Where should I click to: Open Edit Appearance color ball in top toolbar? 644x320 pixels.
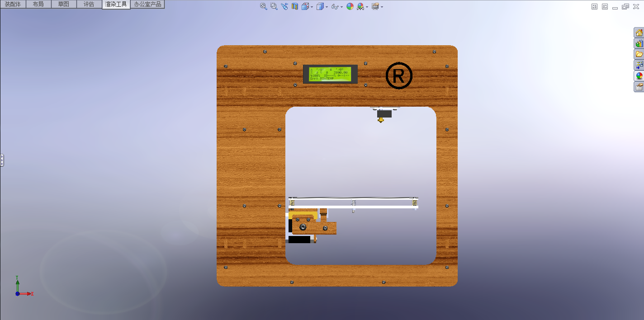pos(350,6)
